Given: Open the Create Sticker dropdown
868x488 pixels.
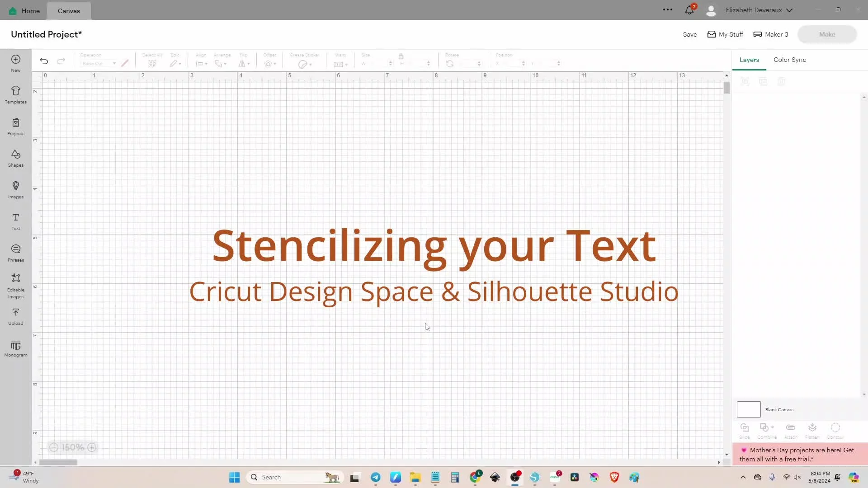Looking at the screenshot, I should [x=305, y=64].
